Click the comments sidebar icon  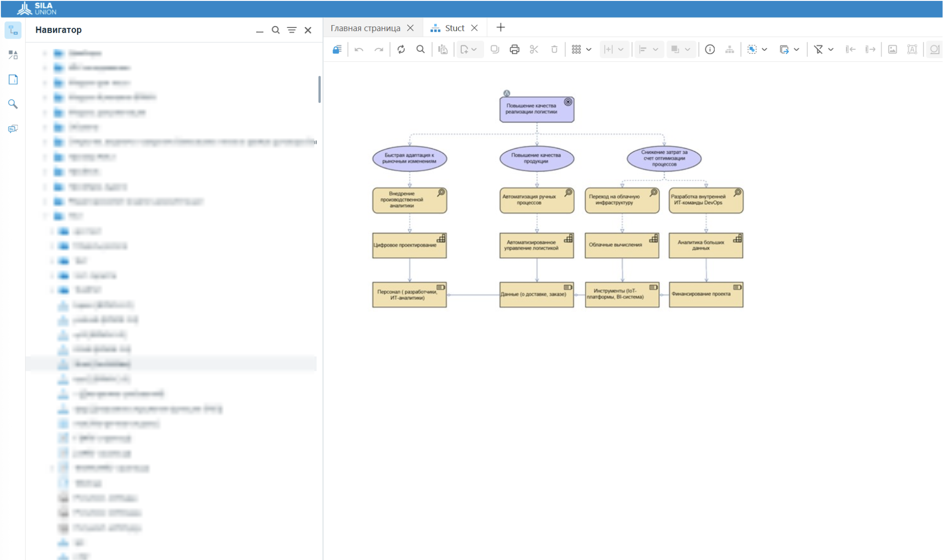13,129
